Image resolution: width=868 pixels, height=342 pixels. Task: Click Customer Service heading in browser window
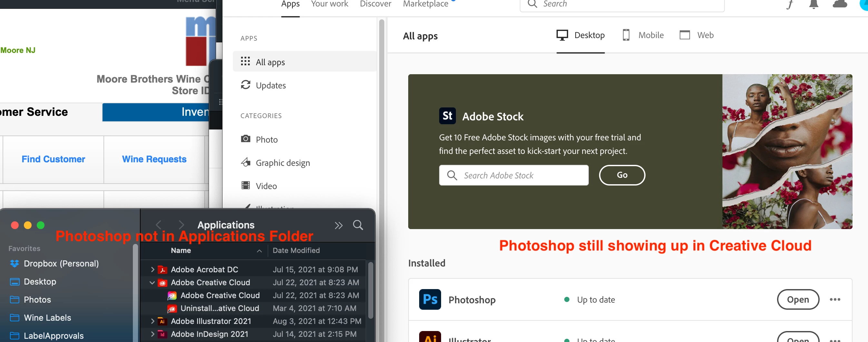pos(34,112)
